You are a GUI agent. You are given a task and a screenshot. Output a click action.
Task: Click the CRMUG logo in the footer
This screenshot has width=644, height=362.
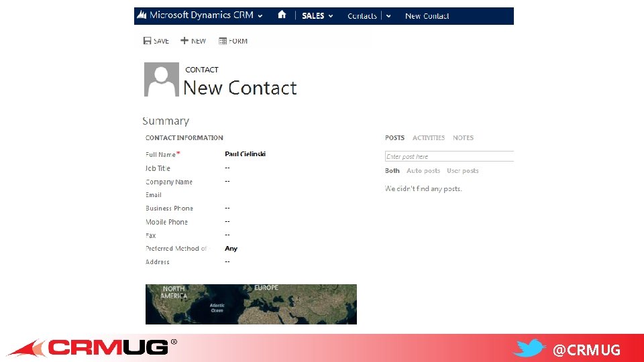click(x=93, y=348)
